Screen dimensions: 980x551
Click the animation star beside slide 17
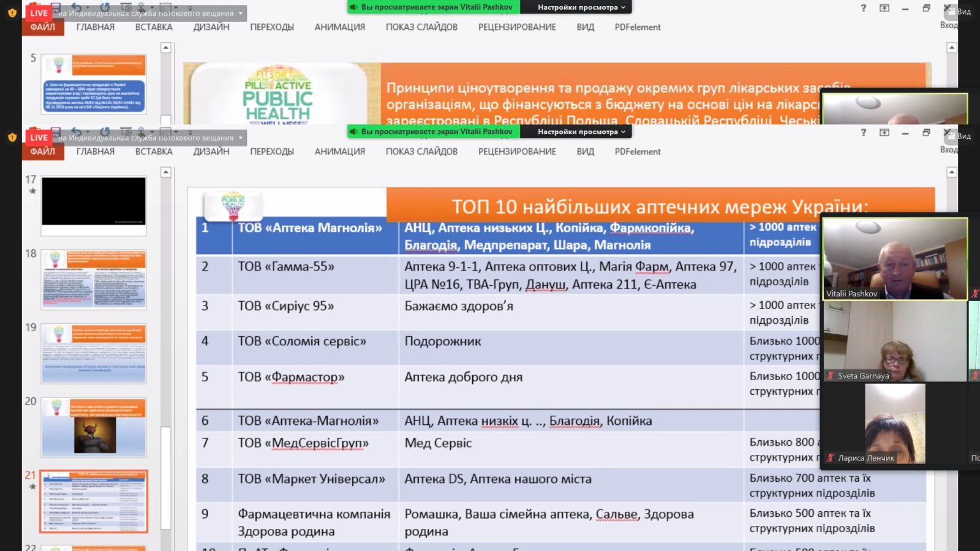32,191
